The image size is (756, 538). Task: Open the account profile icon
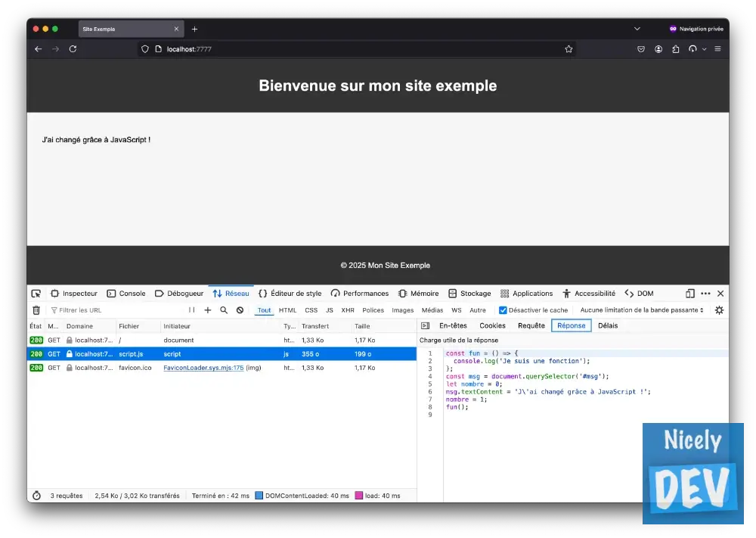tap(658, 48)
